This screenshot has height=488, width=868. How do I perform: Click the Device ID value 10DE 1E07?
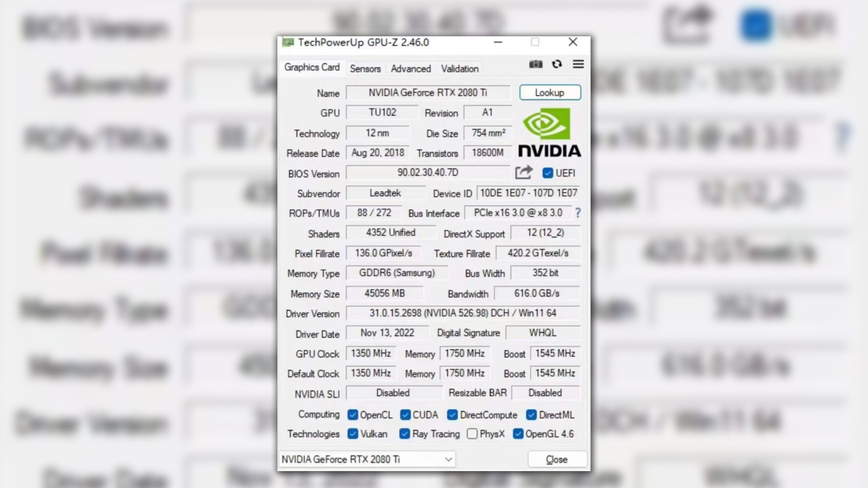tap(528, 193)
